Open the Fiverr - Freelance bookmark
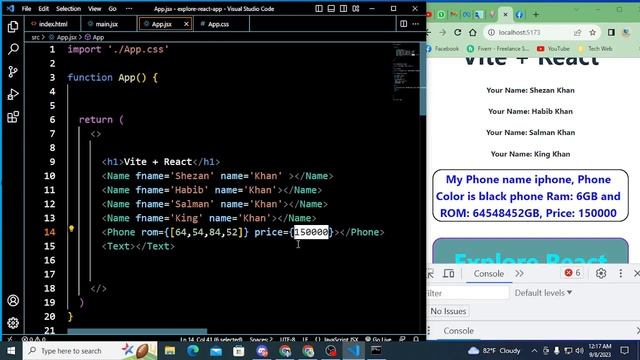The width and height of the screenshot is (640, 360). [498, 49]
